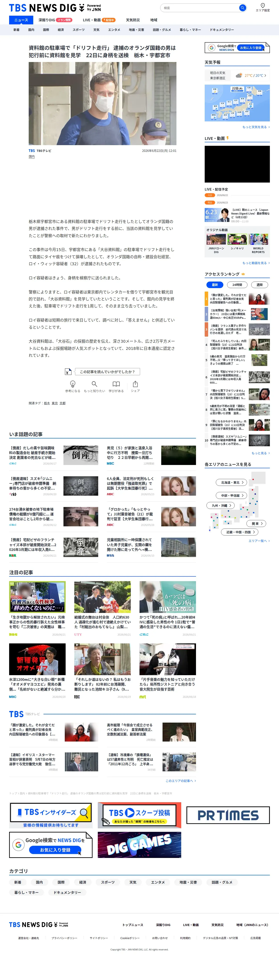Select 最新 ranking filter
The height and width of the screenshot is (980, 279).
tap(215, 285)
